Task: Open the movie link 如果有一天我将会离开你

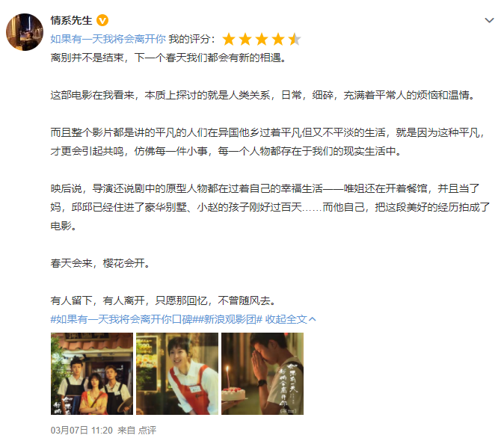Action: point(108,39)
